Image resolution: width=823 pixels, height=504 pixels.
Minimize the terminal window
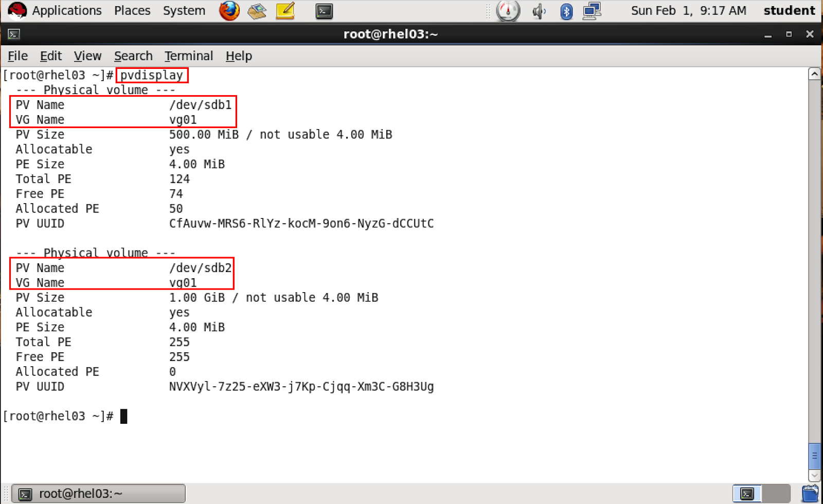coord(768,34)
